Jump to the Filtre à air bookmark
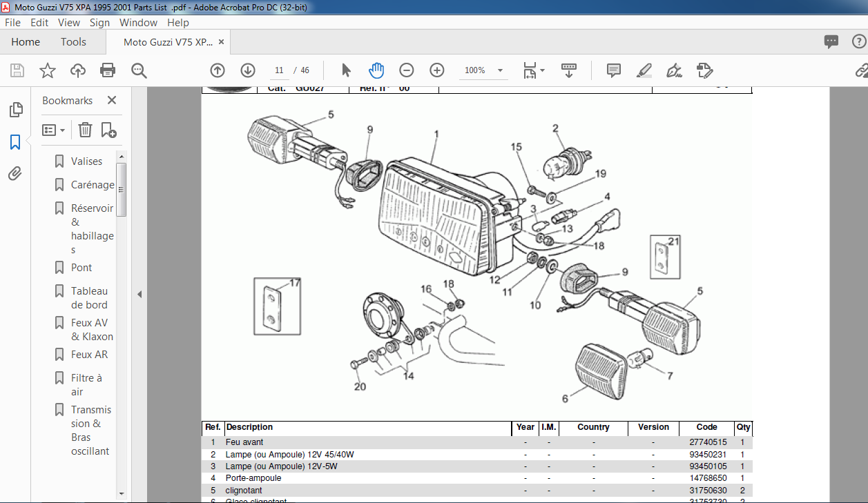The image size is (868, 503). point(86,385)
